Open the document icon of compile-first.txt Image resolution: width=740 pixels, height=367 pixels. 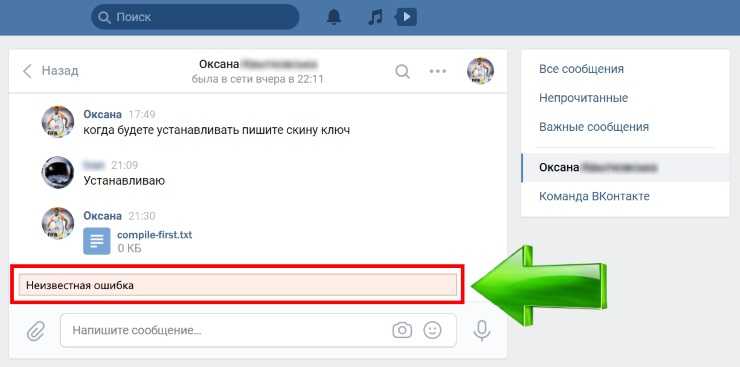pyautogui.click(x=97, y=241)
